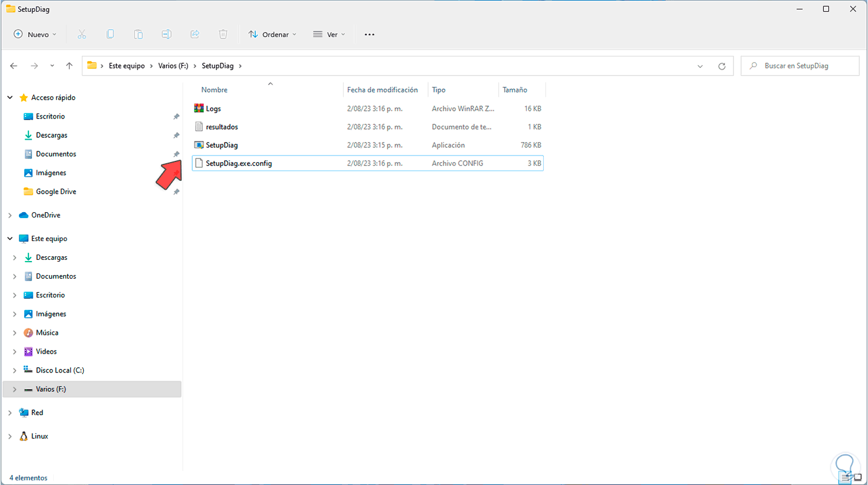Open Google Drive in sidebar
Image resolution: width=868 pixels, height=485 pixels.
[x=56, y=192]
